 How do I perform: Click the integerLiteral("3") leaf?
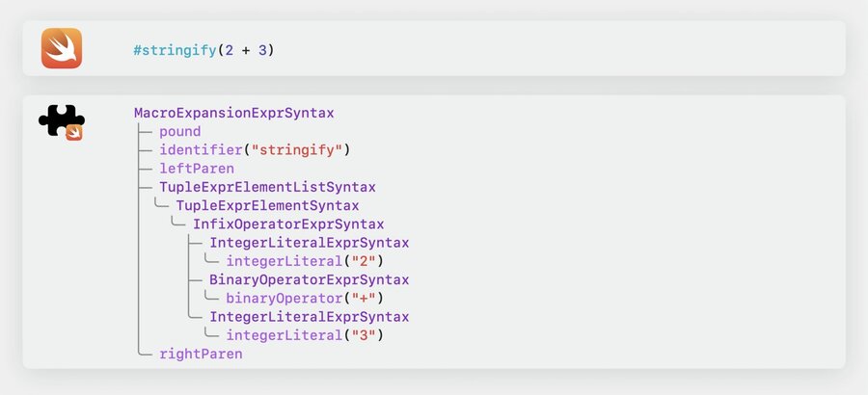(x=305, y=335)
